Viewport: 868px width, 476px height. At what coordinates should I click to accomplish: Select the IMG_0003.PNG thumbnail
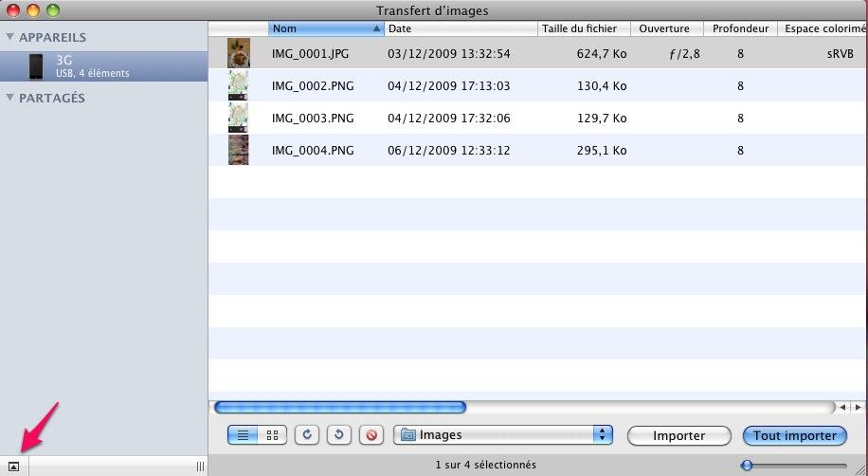239,118
